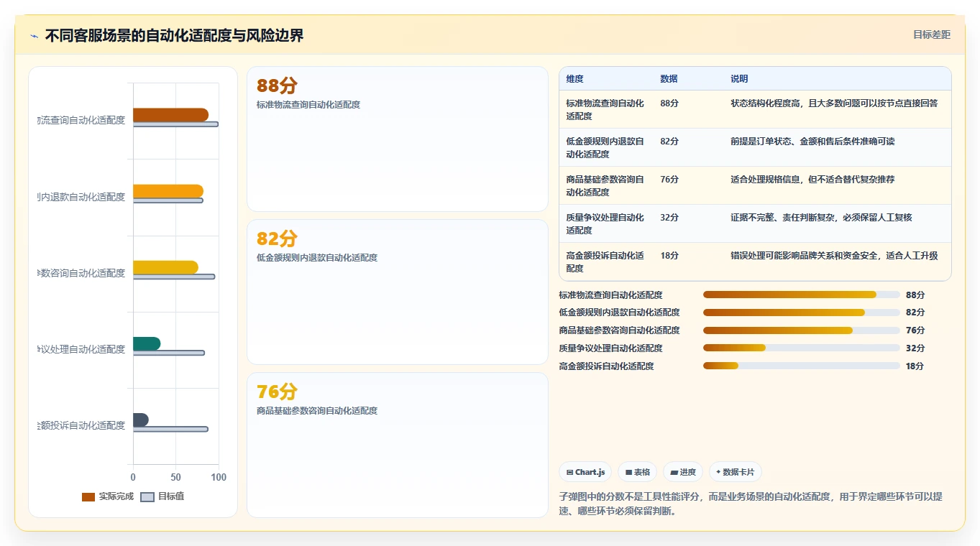Select the 表格 chip
This screenshot has width=980, height=546.
637,472
